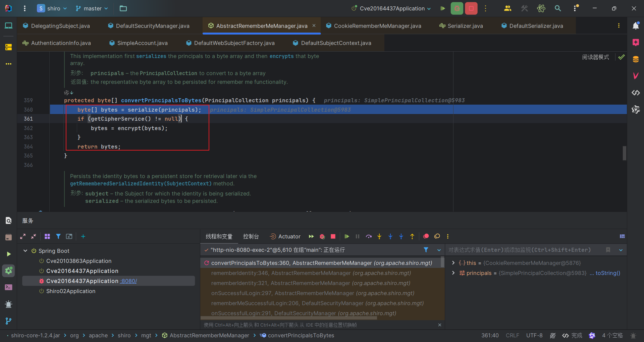Click Step Out yellow up arrow
This screenshot has height=342, width=644.
click(412, 236)
